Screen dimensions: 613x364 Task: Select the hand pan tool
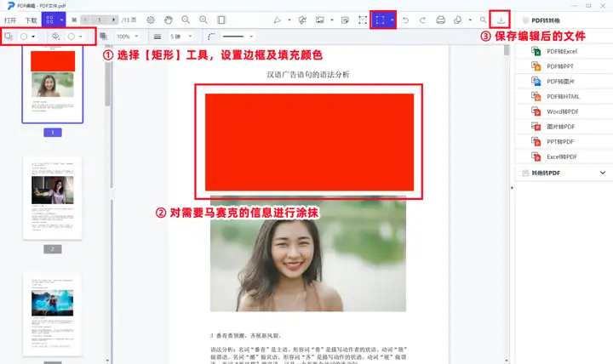[168, 20]
